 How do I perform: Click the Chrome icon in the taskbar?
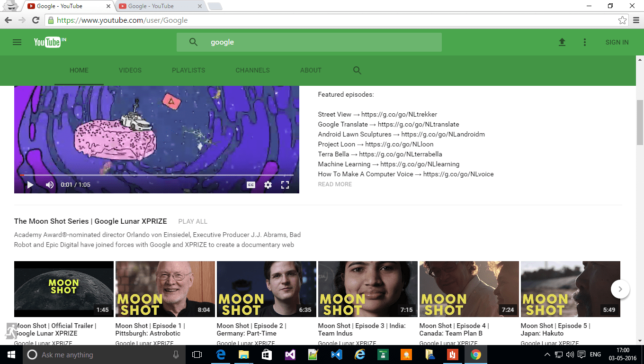(x=476, y=355)
